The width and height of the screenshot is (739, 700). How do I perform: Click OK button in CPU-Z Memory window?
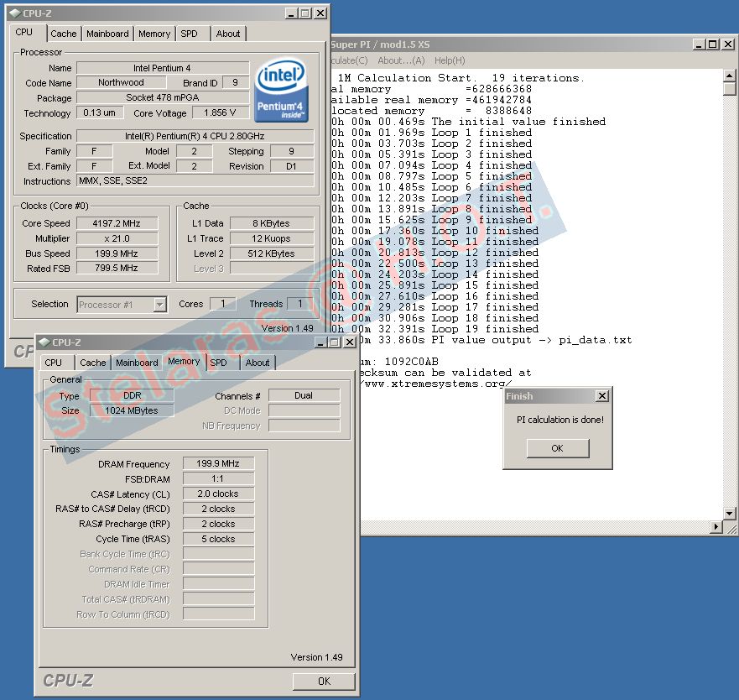324,681
